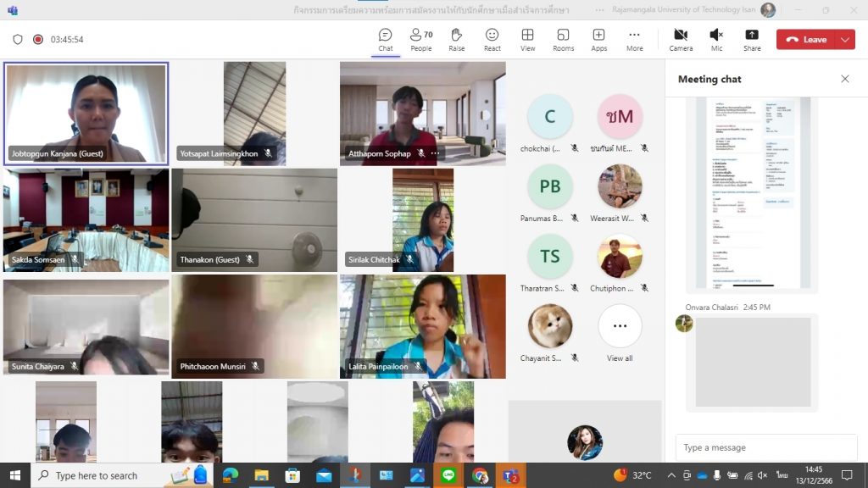Open the Apps menu
Screen dimensions: 868x488
(598, 39)
